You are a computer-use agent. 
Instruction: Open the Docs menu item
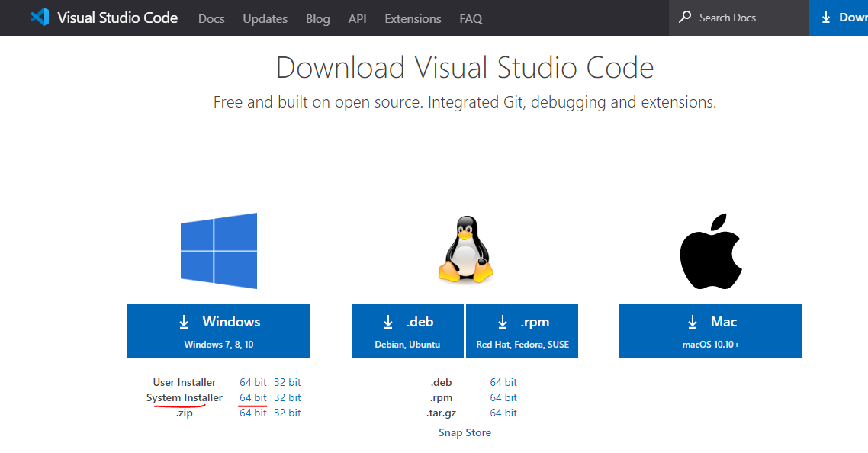click(x=211, y=19)
